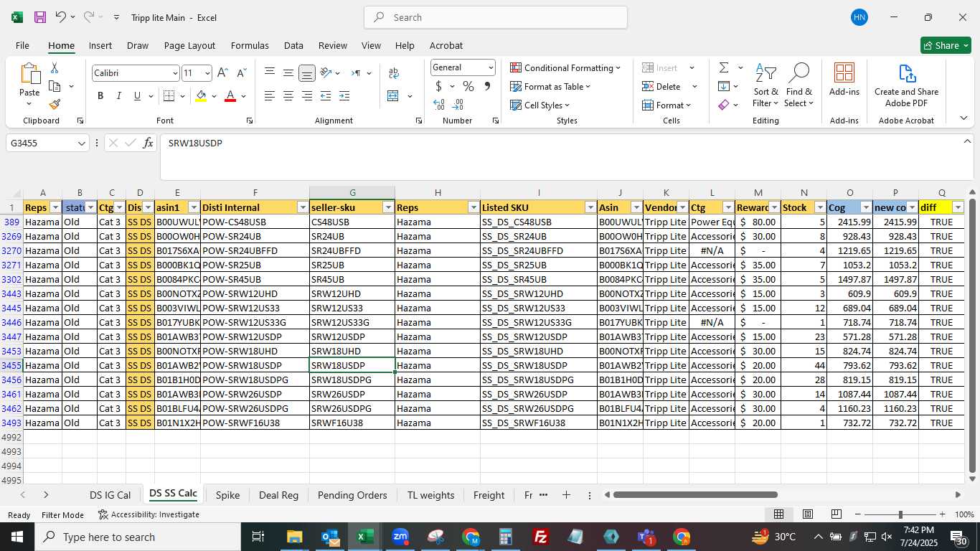Click the zoom slider handle
The height and width of the screenshot is (551, 980).
[900, 514]
